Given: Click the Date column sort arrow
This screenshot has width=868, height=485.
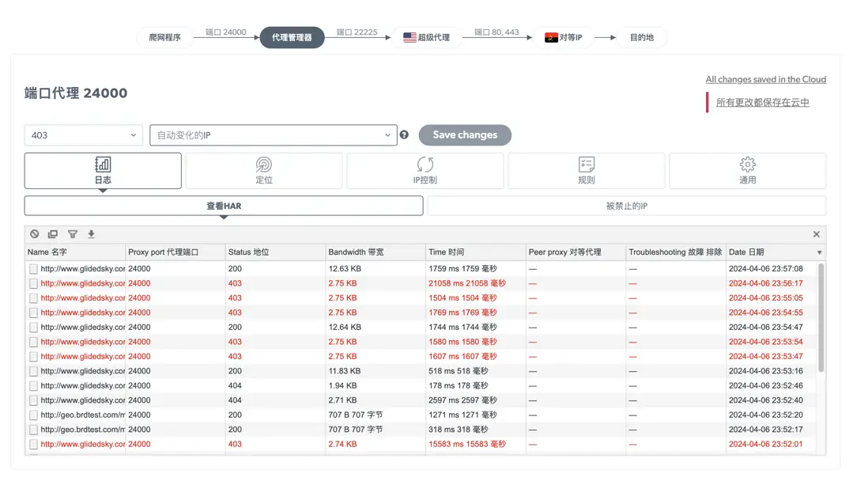Looking at the screenshot, I should (x=819, y=252).
